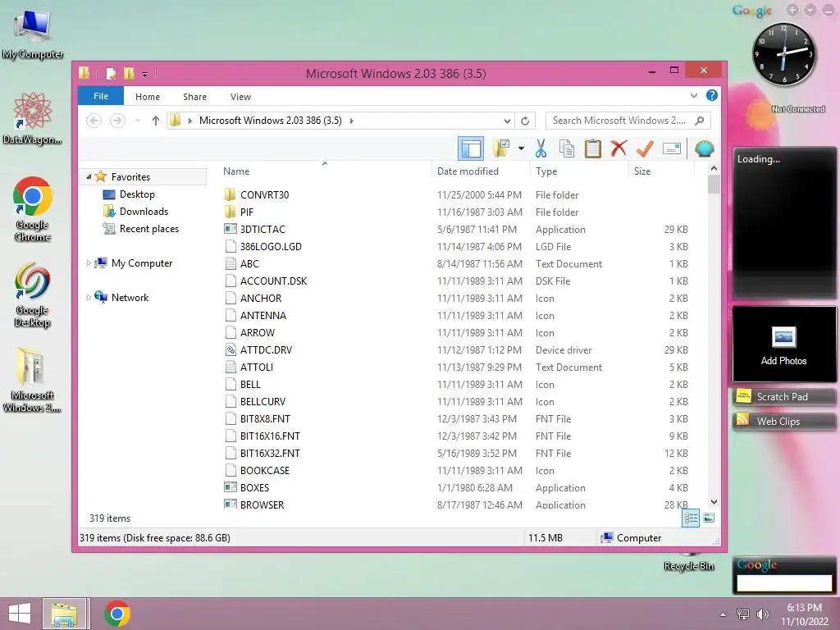Click the Cut scissors icon
The image size is (840, 630).
[x=541, y=148]
